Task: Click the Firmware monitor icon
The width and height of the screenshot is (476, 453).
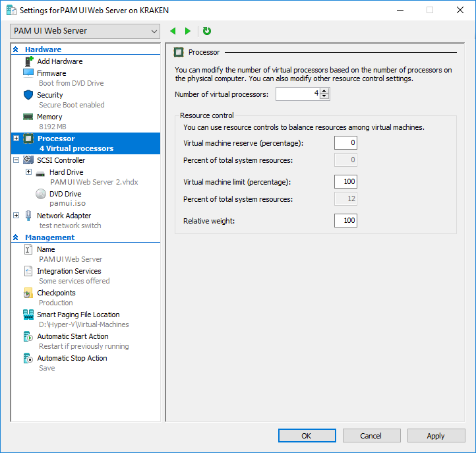Action: [x=28, y=73]
